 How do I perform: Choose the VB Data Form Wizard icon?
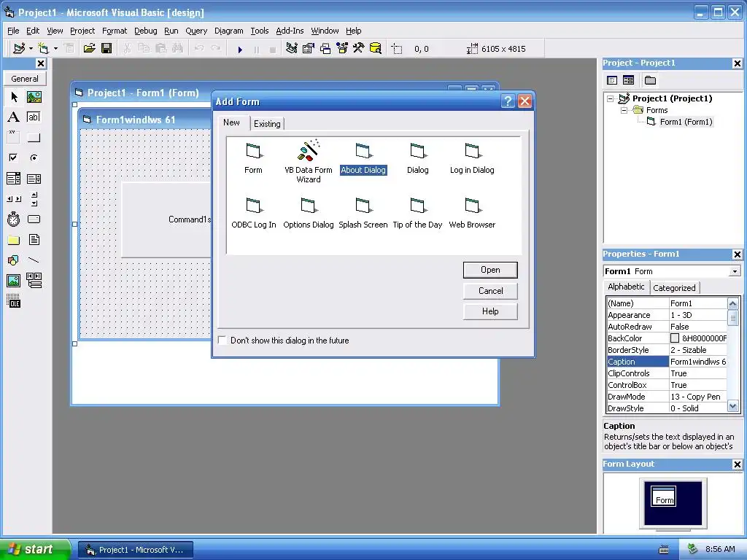(x=309, y=161)
